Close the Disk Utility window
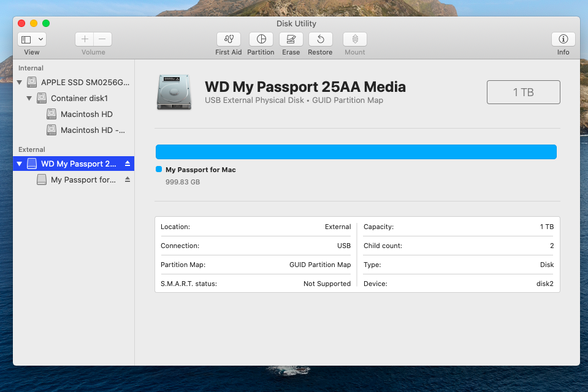The height and width of the screenshot is (392, 588). tap(21, 23)
